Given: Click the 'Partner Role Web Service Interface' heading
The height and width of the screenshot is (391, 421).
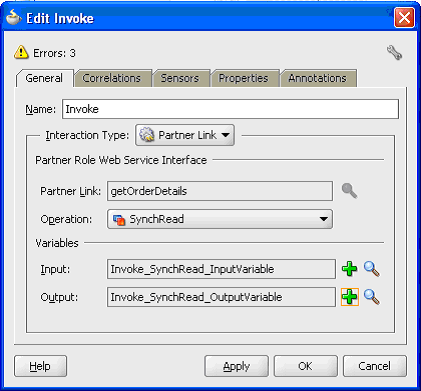Looking at the screenshot, I should tap(121, 160).
